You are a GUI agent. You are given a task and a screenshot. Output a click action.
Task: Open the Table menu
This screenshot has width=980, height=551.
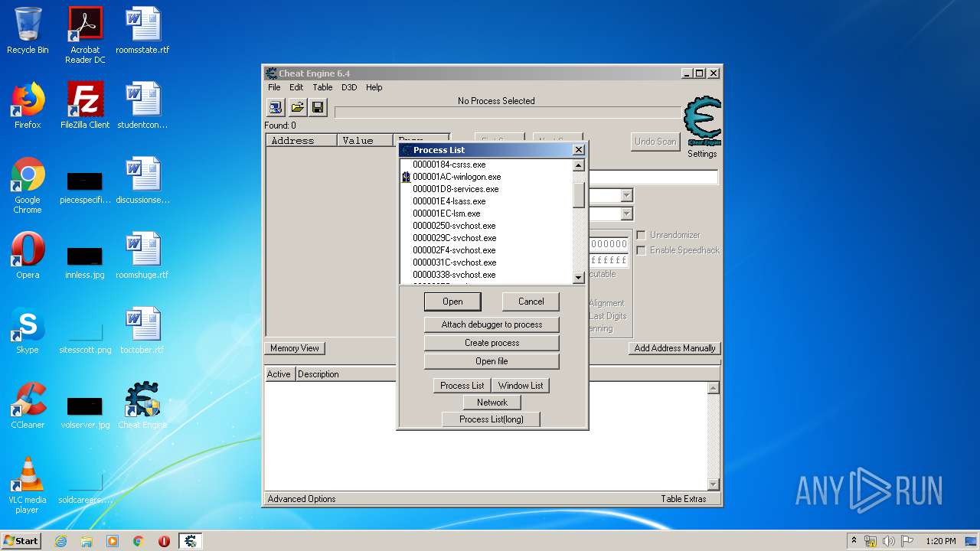[322, 87]
